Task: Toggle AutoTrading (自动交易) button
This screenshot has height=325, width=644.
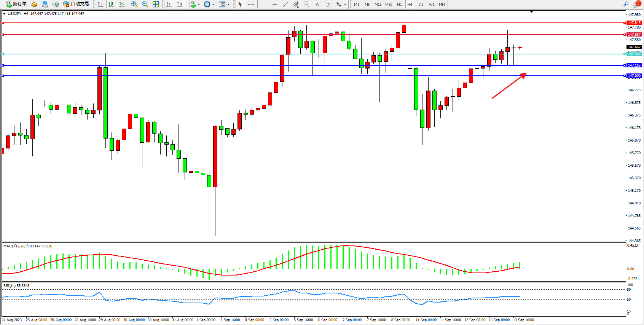Action: pyautogui.click(x=76, y=4)
